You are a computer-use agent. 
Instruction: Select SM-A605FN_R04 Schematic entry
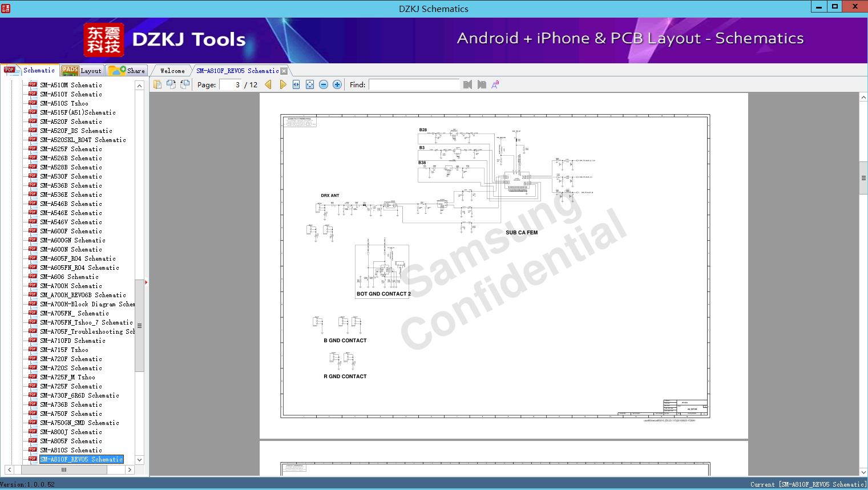(x=79, y=268)
